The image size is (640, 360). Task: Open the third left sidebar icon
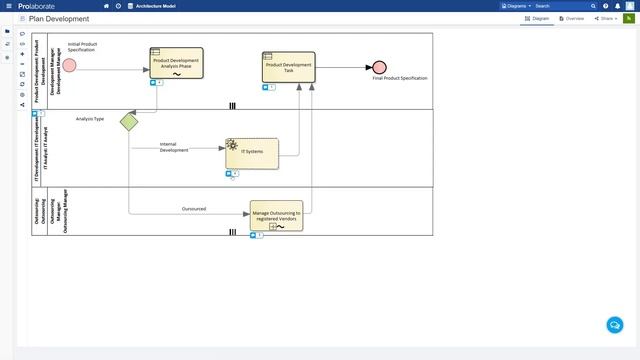pyautogui.click(x=7, y=58)
